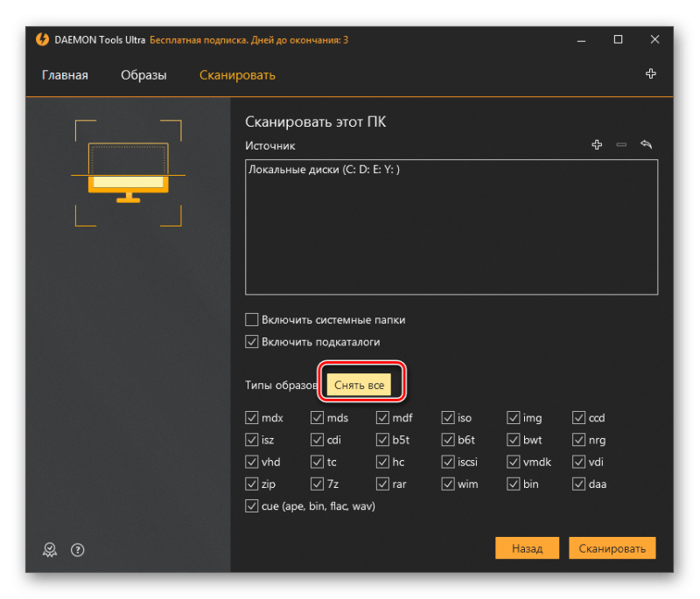Remove the source with the minus icon
The width and height of the screenshot is (700, 599).
pyautogui.click(x=621, y=144)
